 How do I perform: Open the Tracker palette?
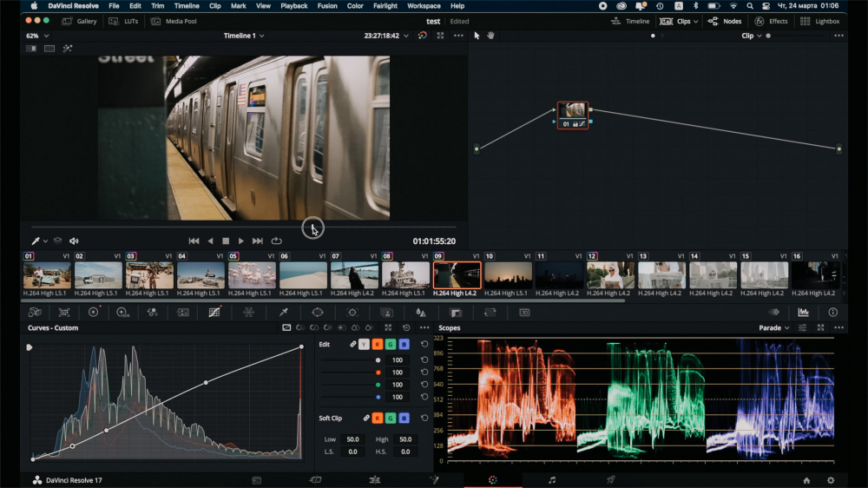(x=352, y=312)
